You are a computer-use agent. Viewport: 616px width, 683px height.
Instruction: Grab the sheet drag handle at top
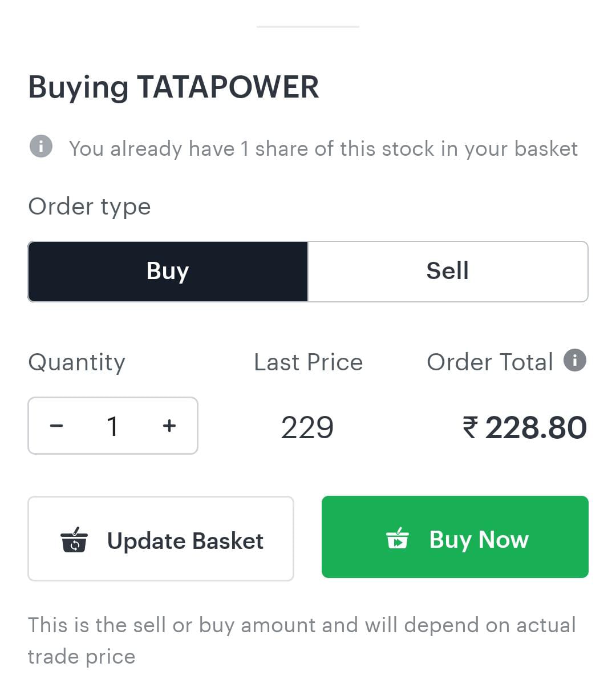[308, 26]
